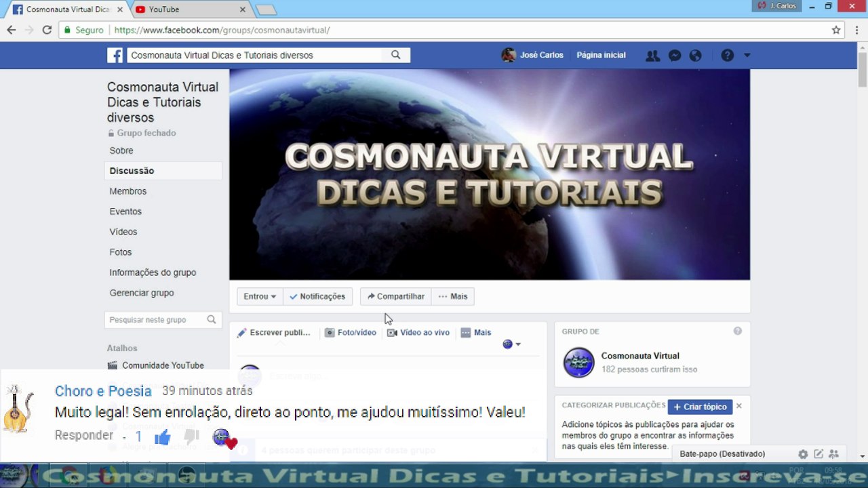Start a Vídeo ao vivo
The width and height of the screenshot is (868, 488).
[418, 333]
